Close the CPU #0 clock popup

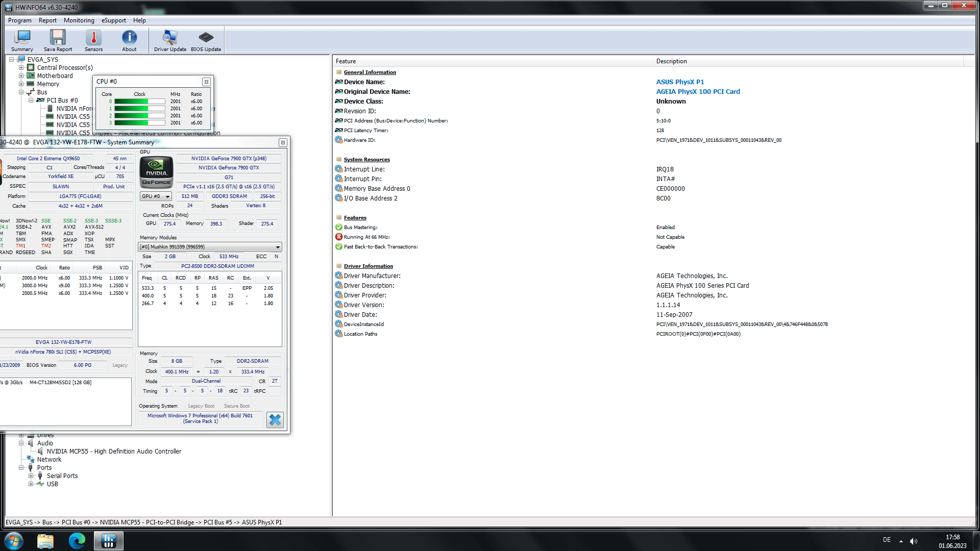206,82
